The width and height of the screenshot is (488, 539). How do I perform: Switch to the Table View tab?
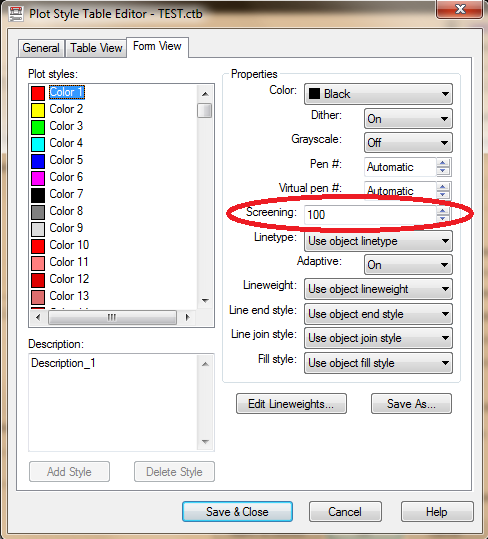pyautogui.click(x=96, y=48)
